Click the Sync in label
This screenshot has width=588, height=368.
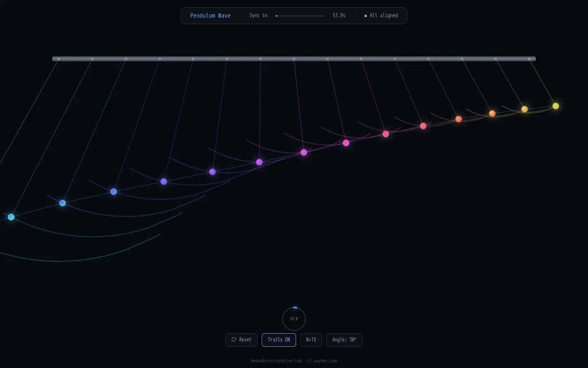tap(258, 16)
